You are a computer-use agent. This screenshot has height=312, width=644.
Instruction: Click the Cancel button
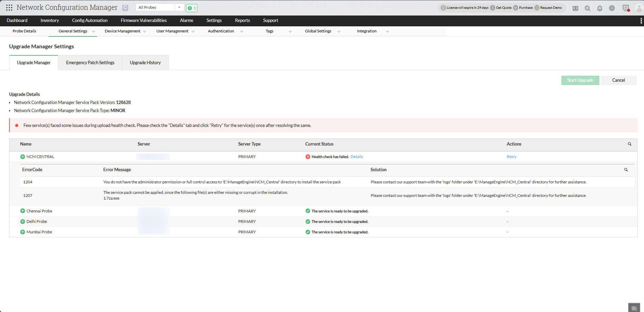618,80
